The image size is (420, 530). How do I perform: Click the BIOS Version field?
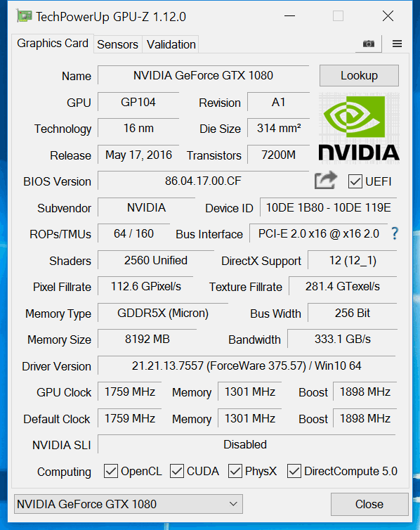coord(203,181)
